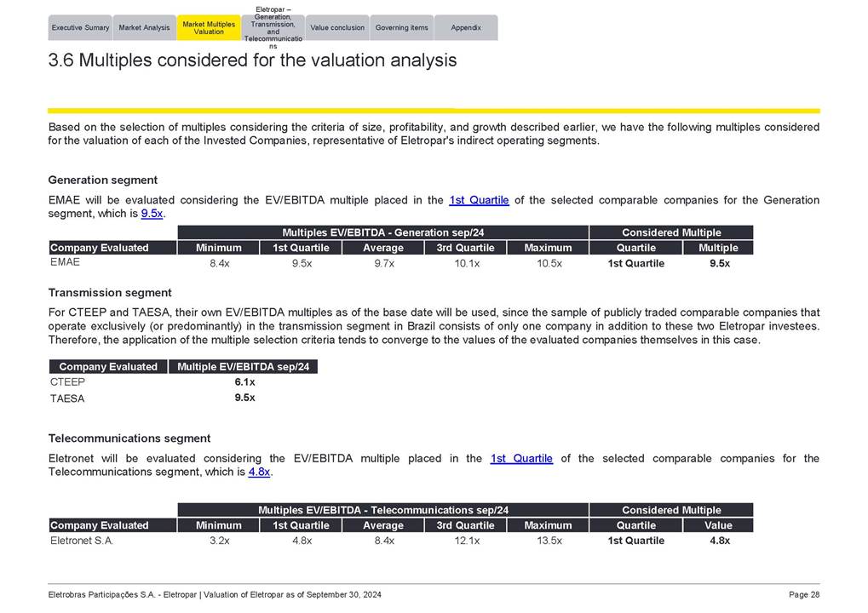Click the 'Transmission segment' heading

(x=110, y=292)
